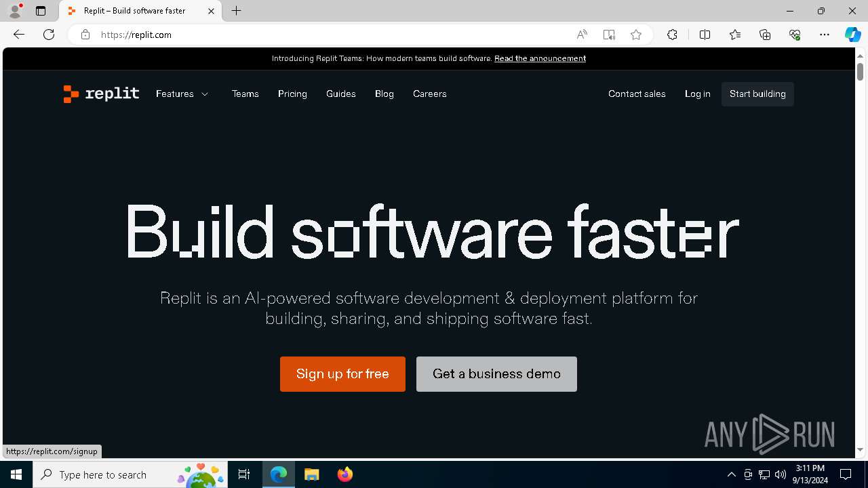Click the Replit logo in header
Viewport: 868px width, 488px height.
tap(101, 94)
